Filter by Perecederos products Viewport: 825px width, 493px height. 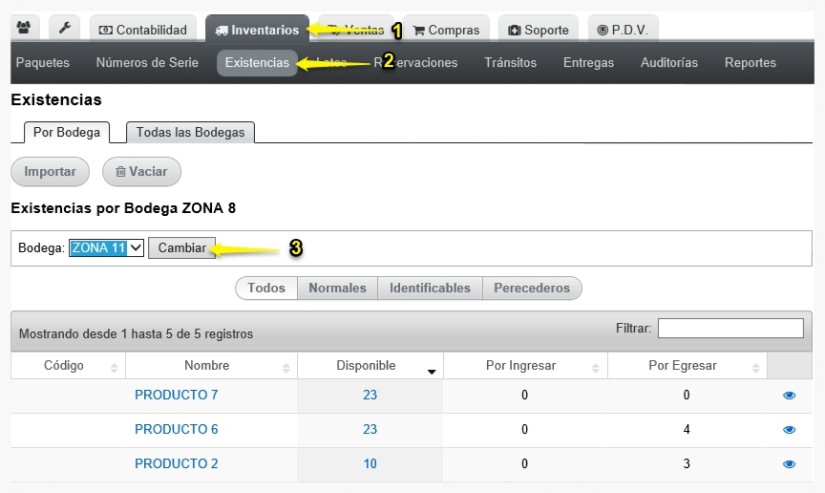[532, 288]
